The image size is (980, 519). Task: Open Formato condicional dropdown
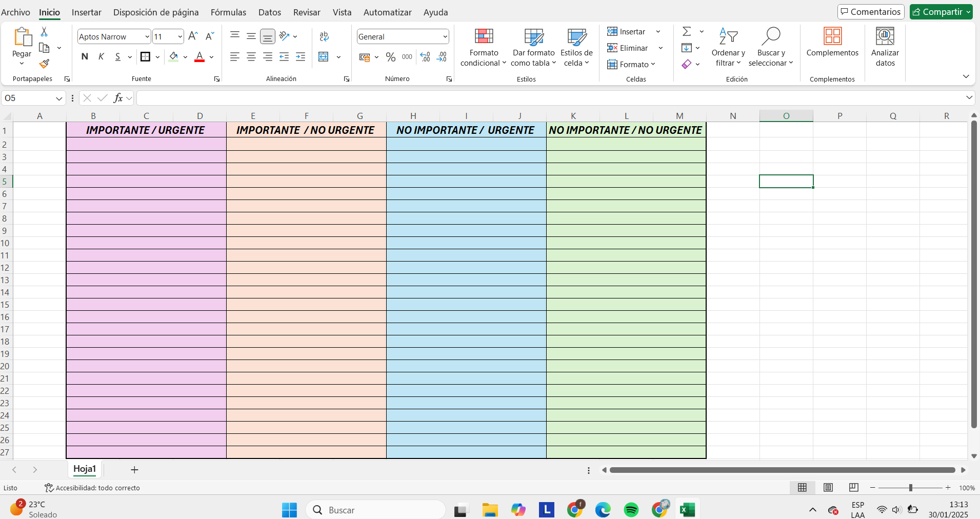pos(484,48)
